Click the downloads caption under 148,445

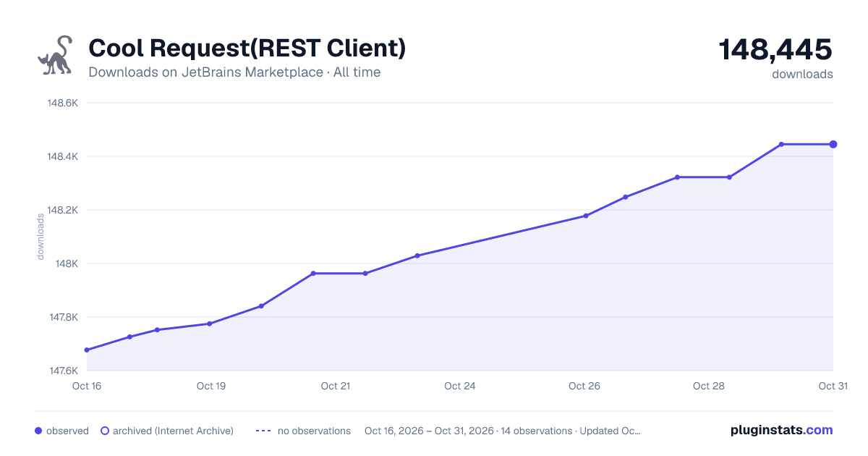(x=802, y=74)
